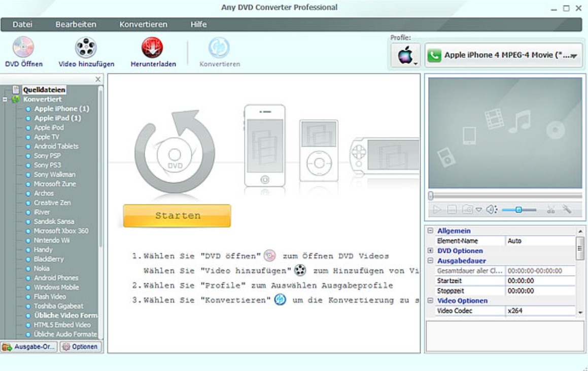Select Sony PS3 in the device list
This screenshot has width=588, height=371.
(x=47, y=165)
